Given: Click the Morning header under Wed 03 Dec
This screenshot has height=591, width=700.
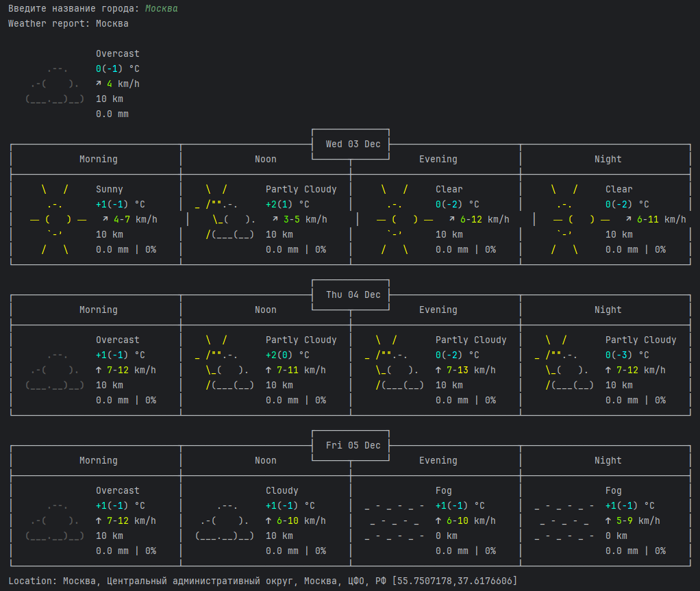Looking at the screenshot, I should point(98,160).
